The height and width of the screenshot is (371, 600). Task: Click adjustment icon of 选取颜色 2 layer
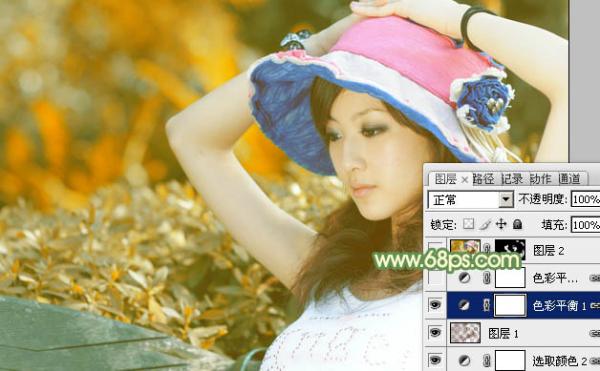coord(464,360)
